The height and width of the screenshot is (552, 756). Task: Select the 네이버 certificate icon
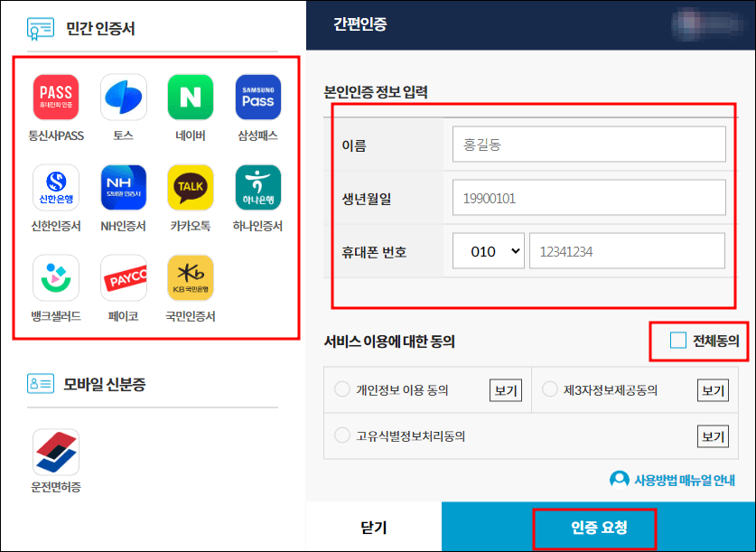(191, 97)
